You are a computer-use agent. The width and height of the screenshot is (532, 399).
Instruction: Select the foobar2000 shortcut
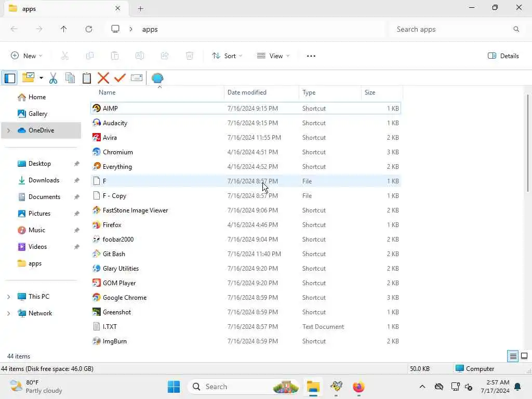246,239
